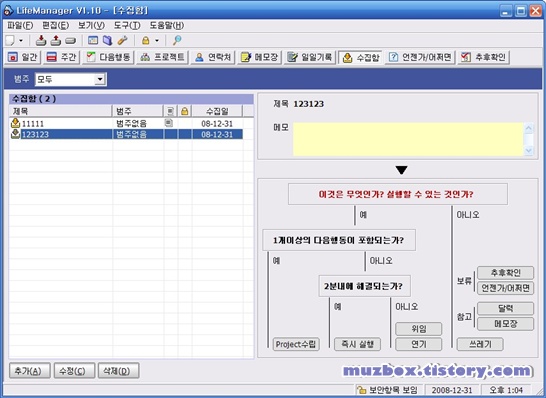Click the magnifier search icon
This screenshot has height=398, width=546.
(x=177, y=40)
